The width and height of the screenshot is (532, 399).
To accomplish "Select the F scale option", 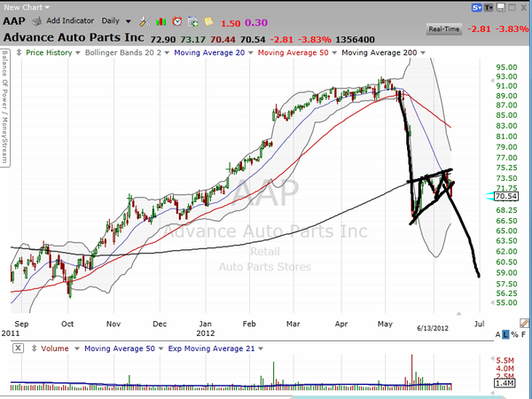I will (523, 335).
